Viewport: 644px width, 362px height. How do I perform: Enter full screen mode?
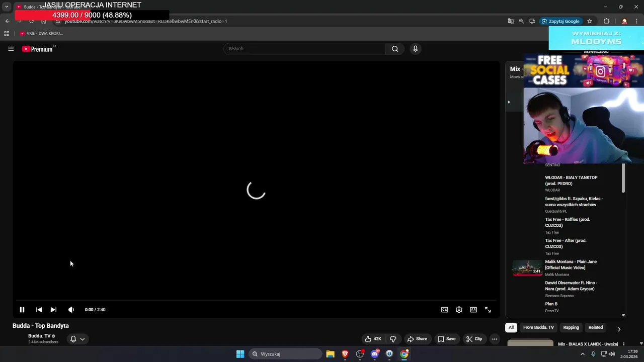tap(488, 310)
